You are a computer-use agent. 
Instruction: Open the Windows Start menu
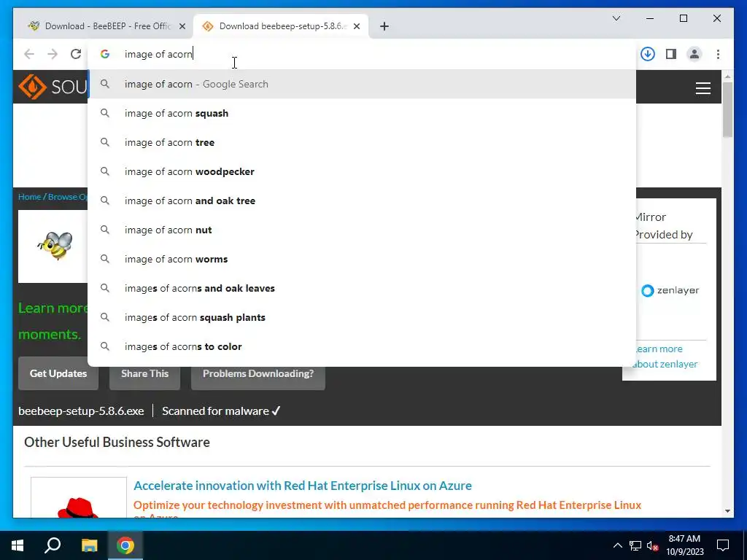click(18, 545)
